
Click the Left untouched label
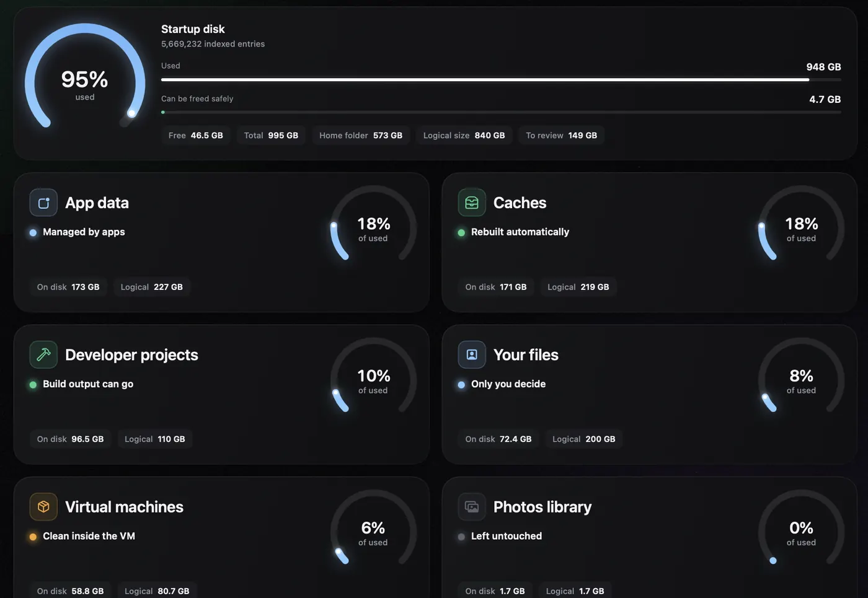507,536
